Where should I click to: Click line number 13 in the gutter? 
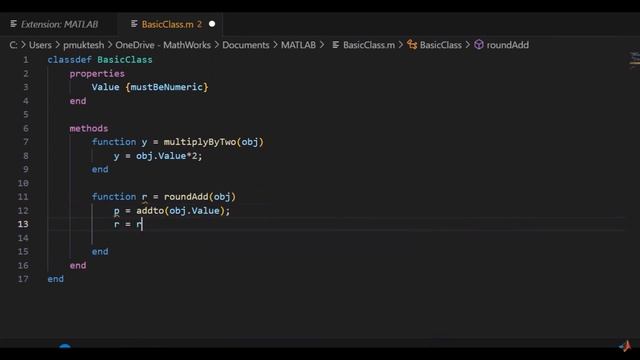point(23,224)
